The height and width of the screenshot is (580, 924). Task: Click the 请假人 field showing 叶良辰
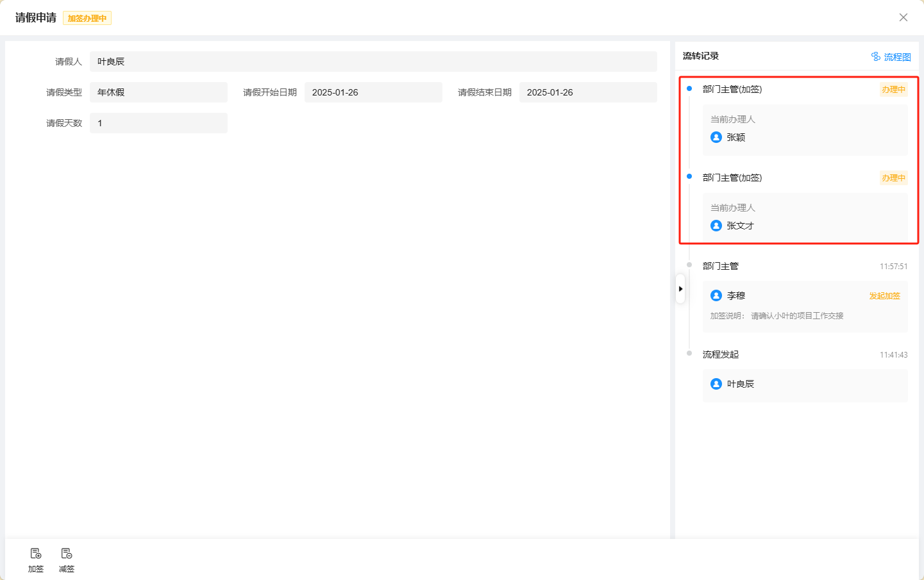click(373, 62)
